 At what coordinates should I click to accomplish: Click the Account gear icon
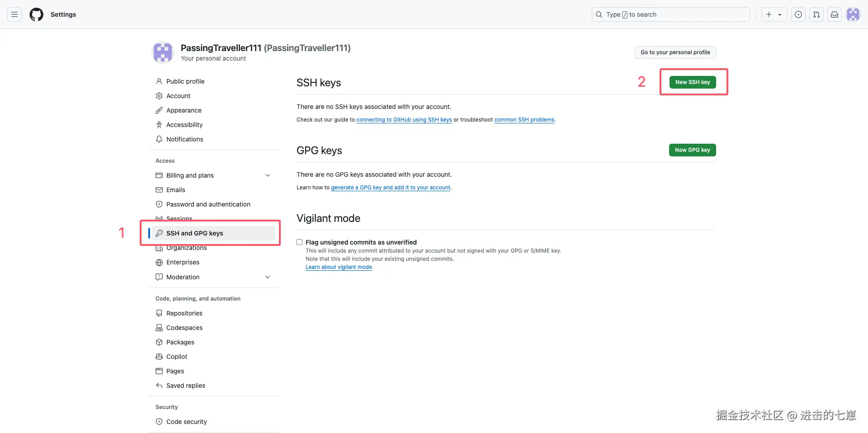point(159,96)
